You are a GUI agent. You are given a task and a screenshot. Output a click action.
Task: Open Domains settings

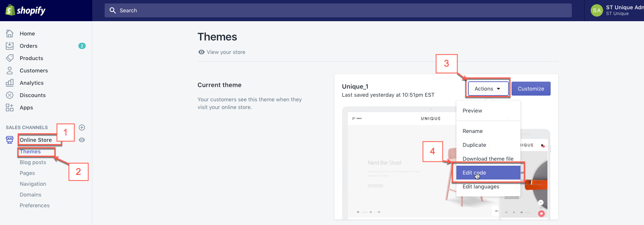[x=31, y=195]
